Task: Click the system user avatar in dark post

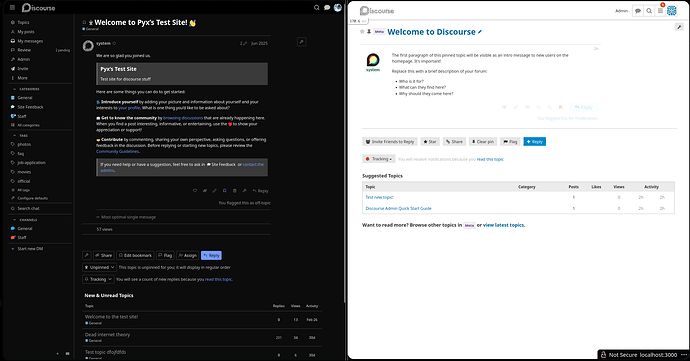Action: coord(88,46)
